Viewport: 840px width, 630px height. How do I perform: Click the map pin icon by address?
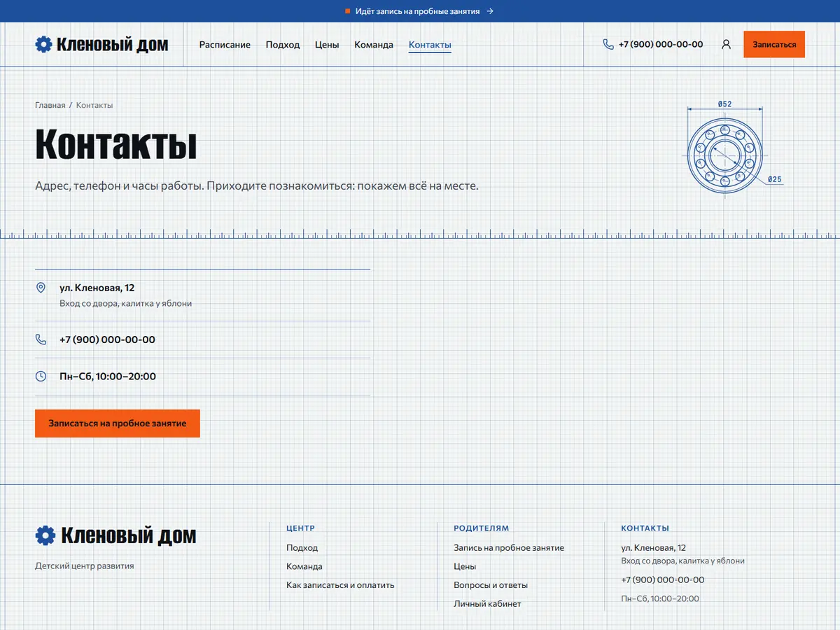41,288
